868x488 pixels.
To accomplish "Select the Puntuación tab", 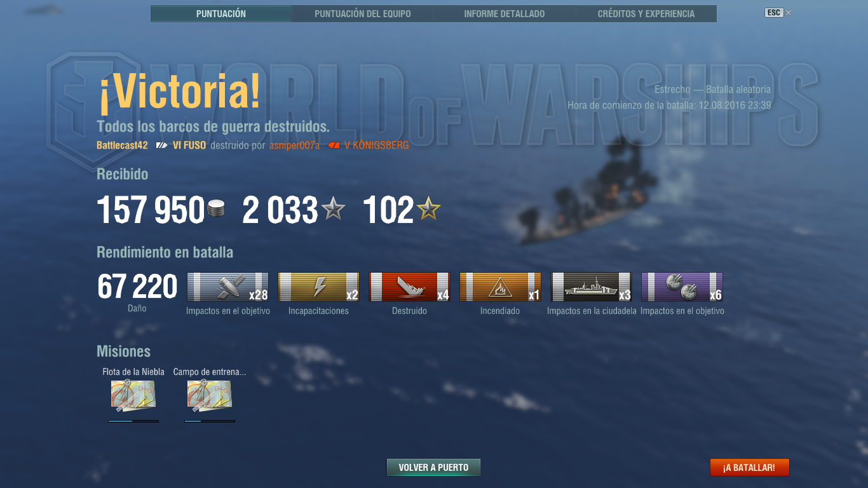I will pyautogui.click(x=221, y=13).
